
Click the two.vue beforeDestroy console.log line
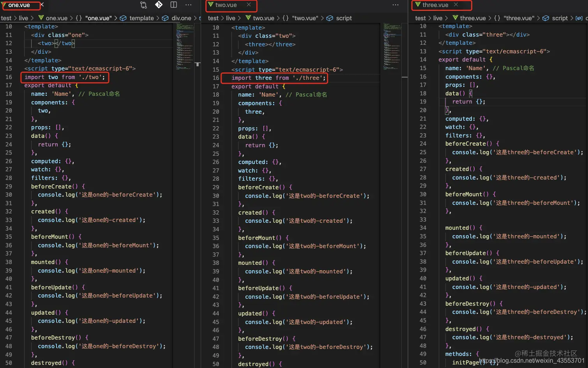tap(309, 347)
